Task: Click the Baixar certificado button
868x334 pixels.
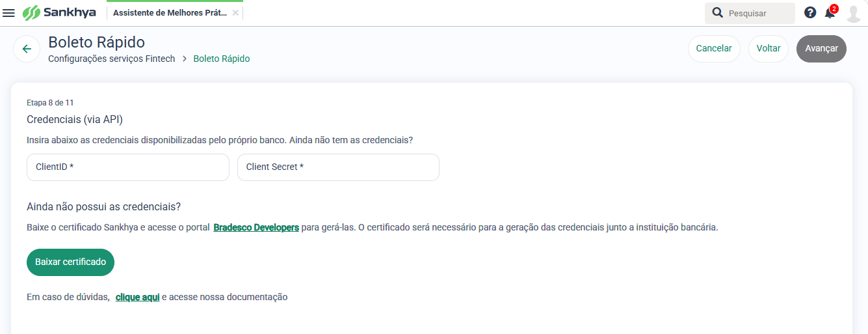Action: pyautogui.click(x=70, y=262)
